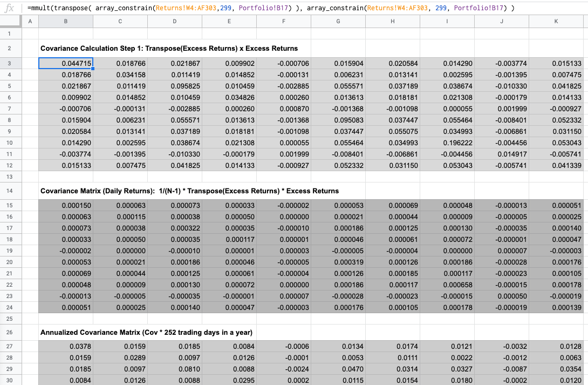This screenshot has height=385, width=588.
Task: Click 'Covariance Matrix (Daily Returns)' heading cell
Action: pos(190,191)
